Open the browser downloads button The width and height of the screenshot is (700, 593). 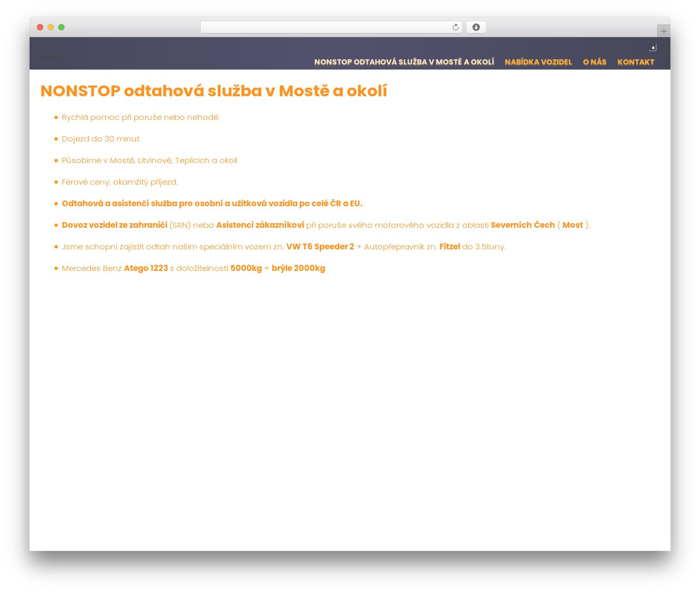[x=476, y=27]
